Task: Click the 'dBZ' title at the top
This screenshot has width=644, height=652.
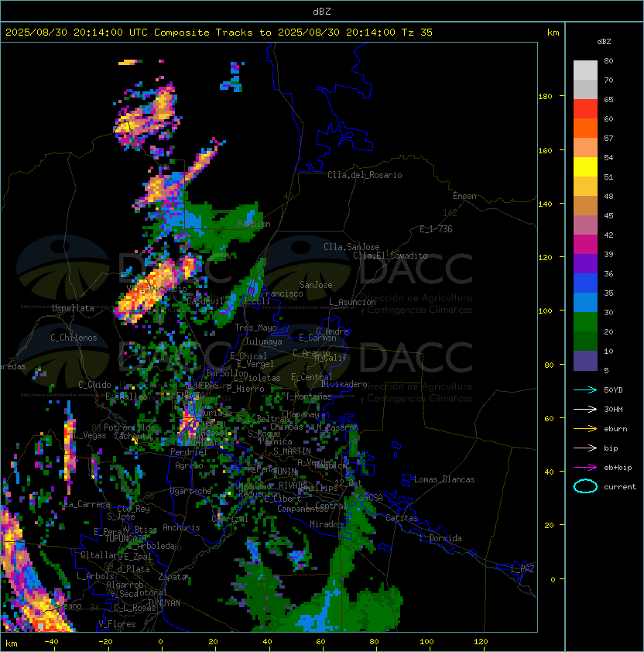Action: (x=322, y=11)
